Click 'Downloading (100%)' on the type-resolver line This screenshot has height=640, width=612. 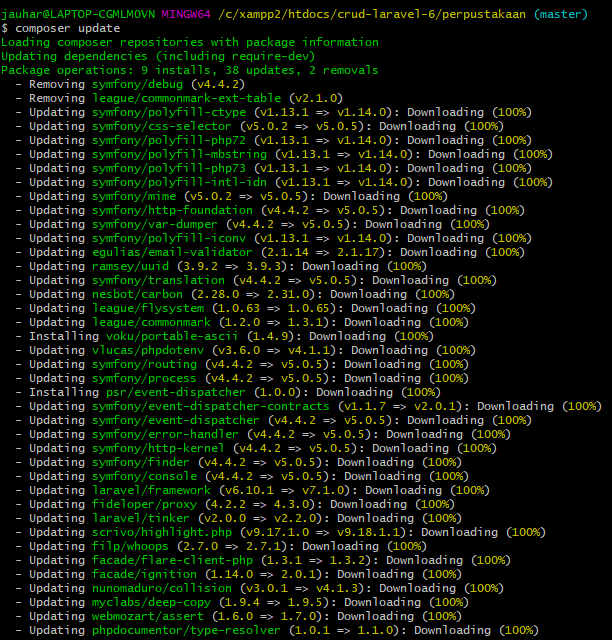click(476, 629)
